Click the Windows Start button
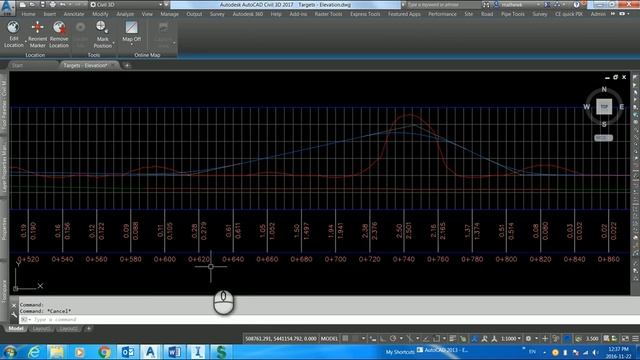 (10, 352)
